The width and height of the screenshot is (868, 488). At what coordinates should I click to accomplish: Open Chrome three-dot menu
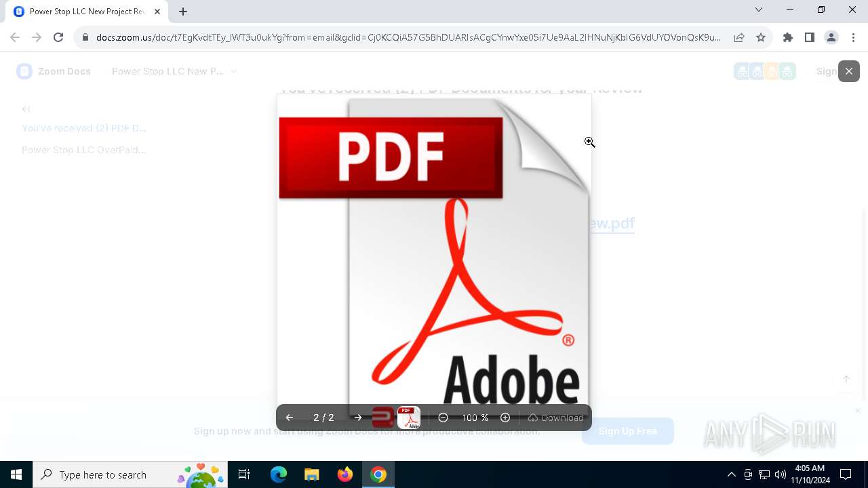[x=853, y=37]
